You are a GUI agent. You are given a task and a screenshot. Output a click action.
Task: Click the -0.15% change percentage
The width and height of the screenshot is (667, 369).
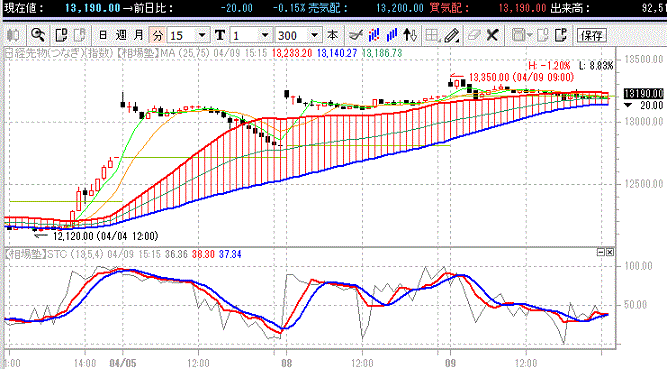pyautogui.click(x=289, y=8)
